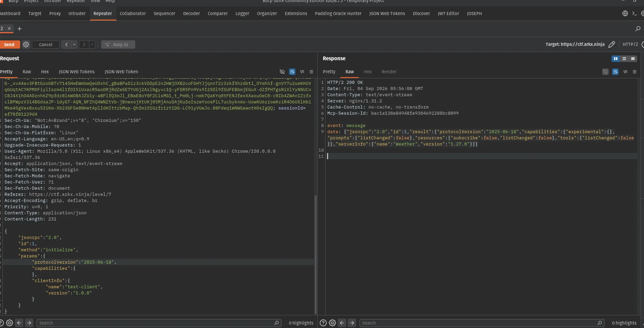
Task: Open the Collaborator tool tab
Action: (x=133, y=13)
